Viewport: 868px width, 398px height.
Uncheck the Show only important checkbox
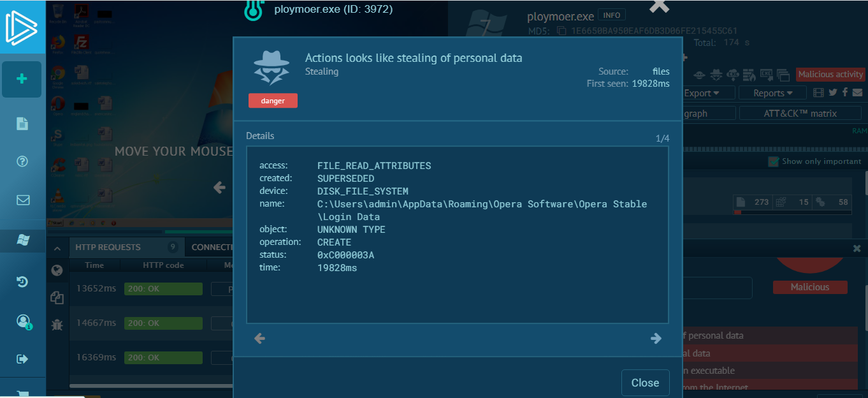[x=774, y=161]
